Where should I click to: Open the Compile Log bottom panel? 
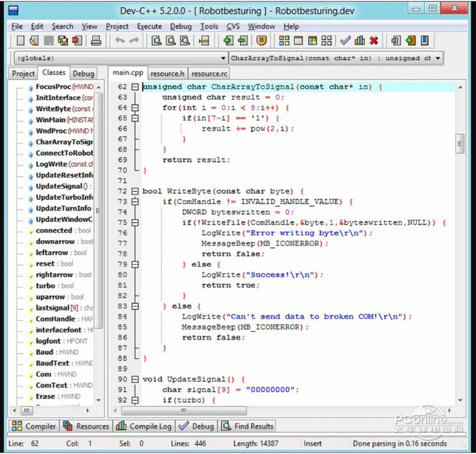(x=143, y=426)
